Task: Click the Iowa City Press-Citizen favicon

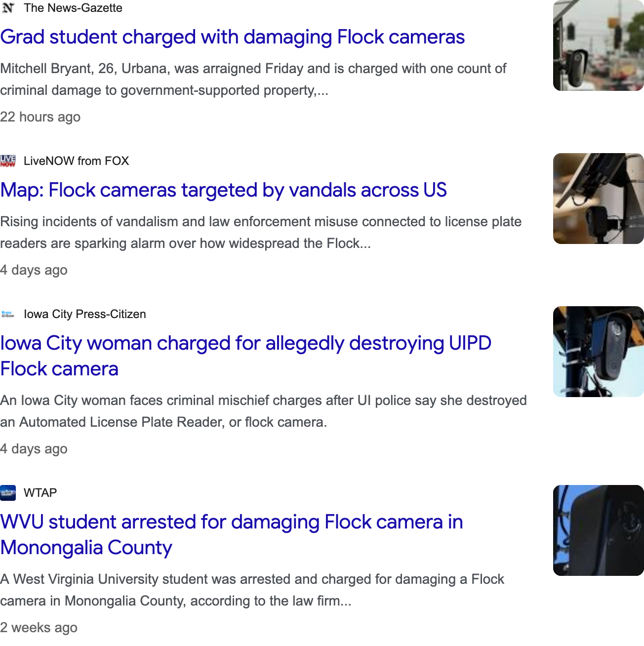Action: coord(8,314)
